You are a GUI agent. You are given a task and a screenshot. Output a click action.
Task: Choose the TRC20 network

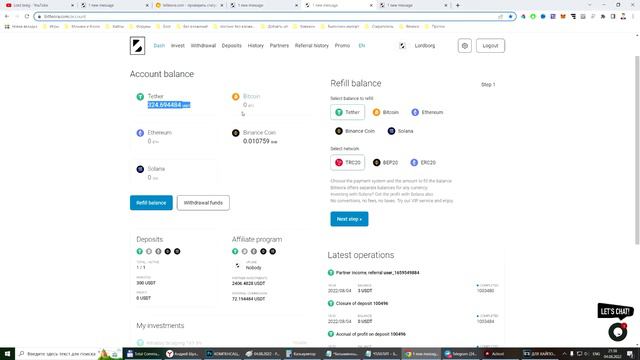(x=347, y=162)
